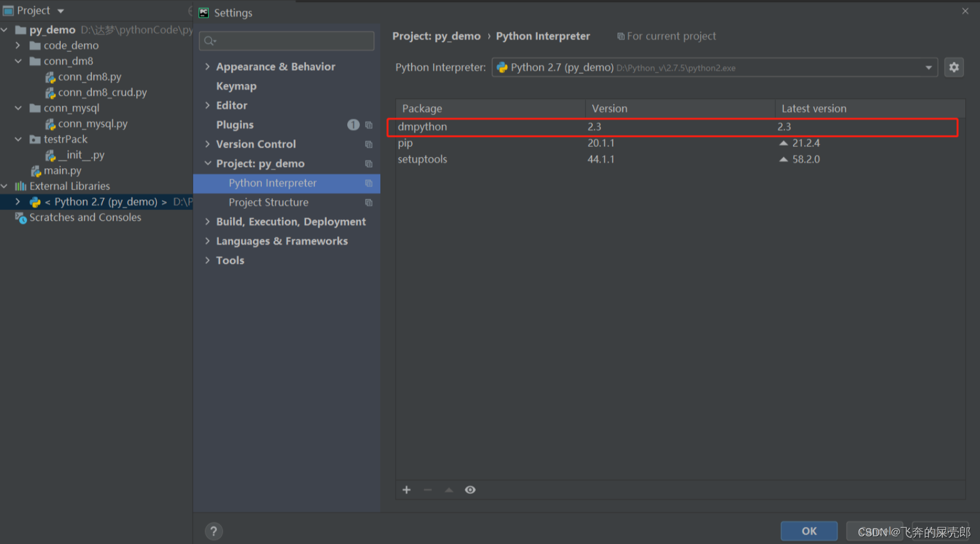
Task: Expand the Python 2.7 (py_demo) library node
Action: tap(18, 202)
